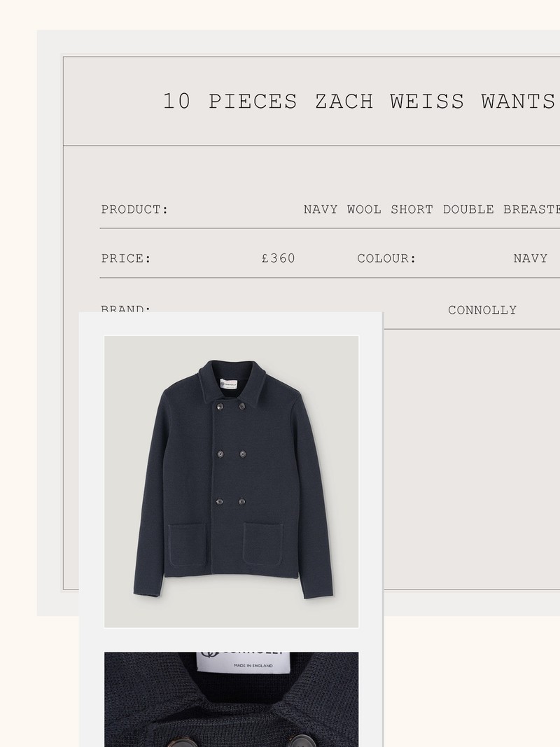Click the "10 Pieces Zach Weiss Wants" heading

click(x=359, y=102)
